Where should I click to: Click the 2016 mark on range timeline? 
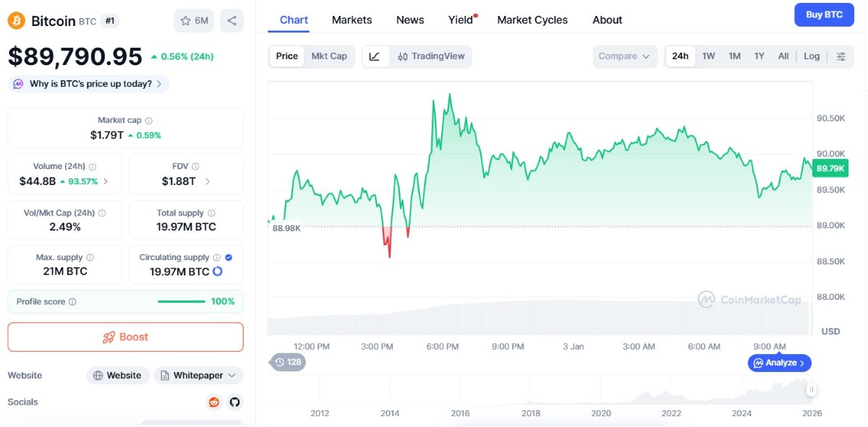point(460,413)
